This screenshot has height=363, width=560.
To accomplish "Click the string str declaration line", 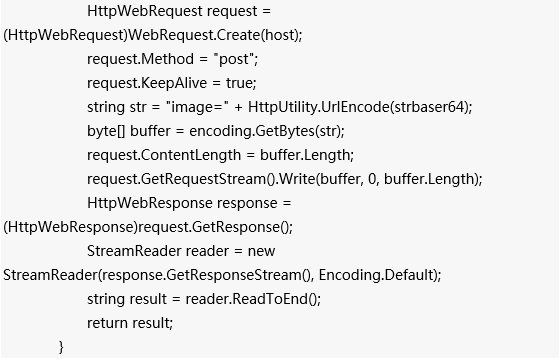I will (x=280, y=107).
